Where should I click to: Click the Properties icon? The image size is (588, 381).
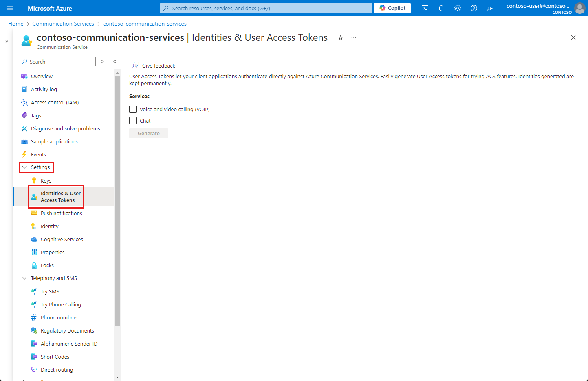coord(34,252)
